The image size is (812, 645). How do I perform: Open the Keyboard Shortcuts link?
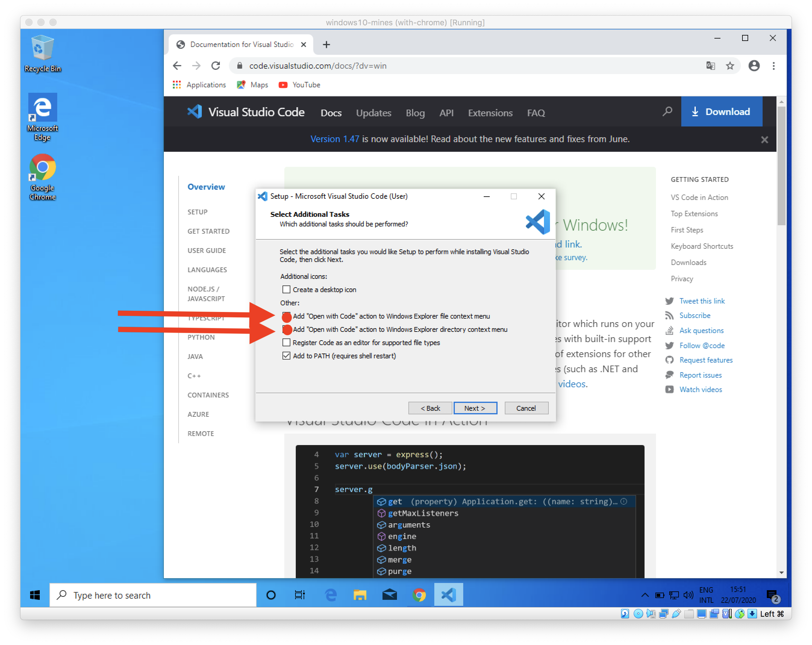click(702, 246)
